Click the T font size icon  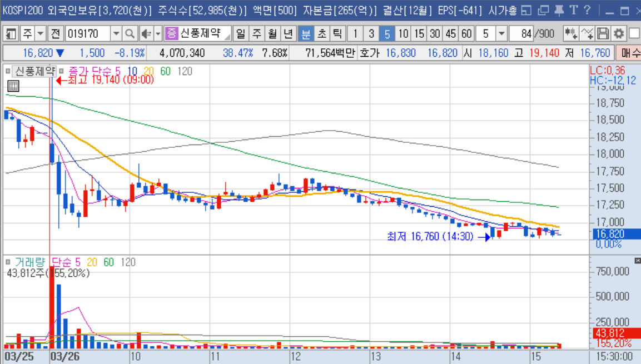coord(574,10)
